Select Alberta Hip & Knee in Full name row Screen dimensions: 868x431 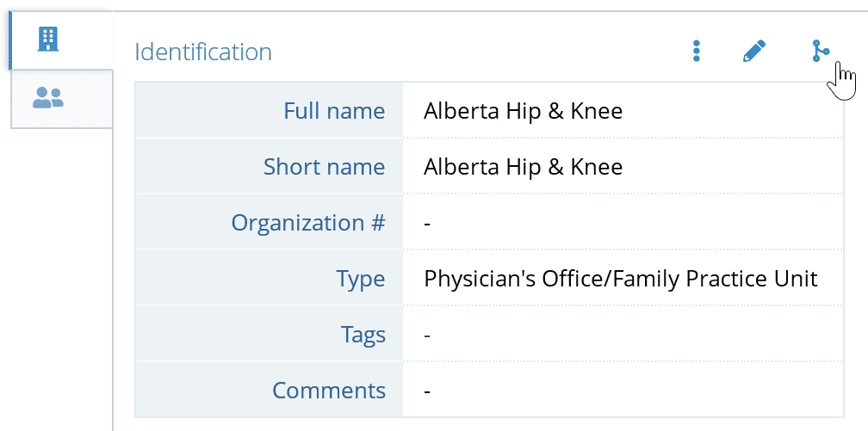point(524,111)
